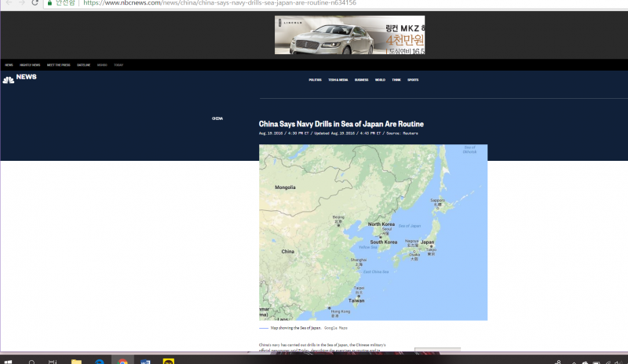Click the Chrome icon in the taskbar

122,362
